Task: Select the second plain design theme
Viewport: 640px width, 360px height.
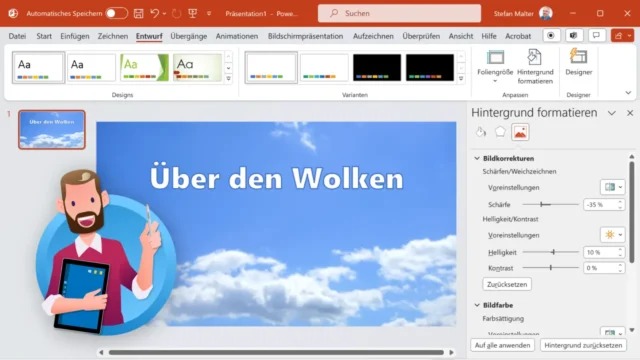Action: click(x=91, y=67)
